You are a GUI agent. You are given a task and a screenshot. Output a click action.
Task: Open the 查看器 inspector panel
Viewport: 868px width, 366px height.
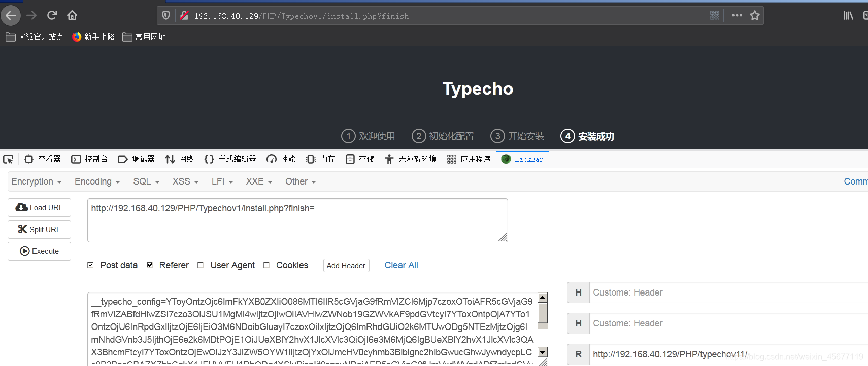tap(43, 159)
